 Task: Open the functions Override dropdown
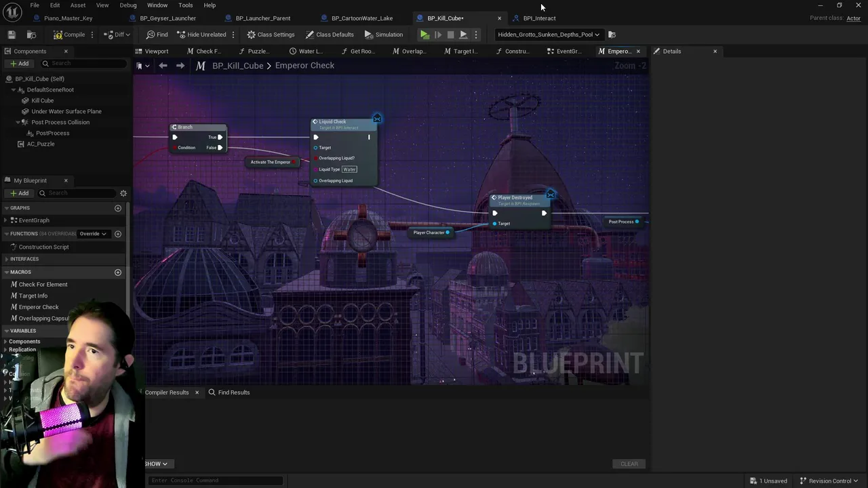(x=93, y=234)
